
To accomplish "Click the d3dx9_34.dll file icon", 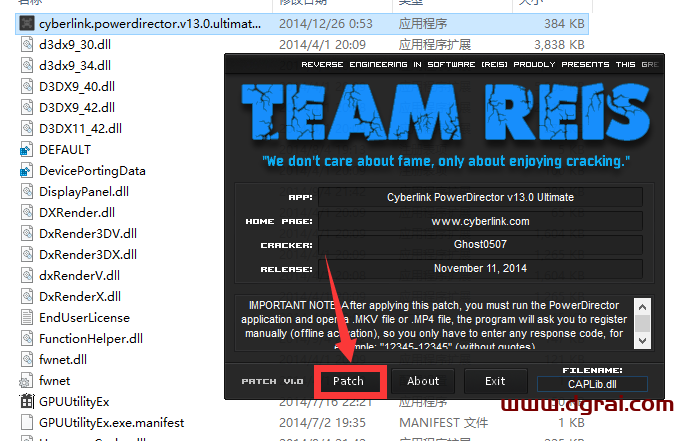I will [27, 65].
